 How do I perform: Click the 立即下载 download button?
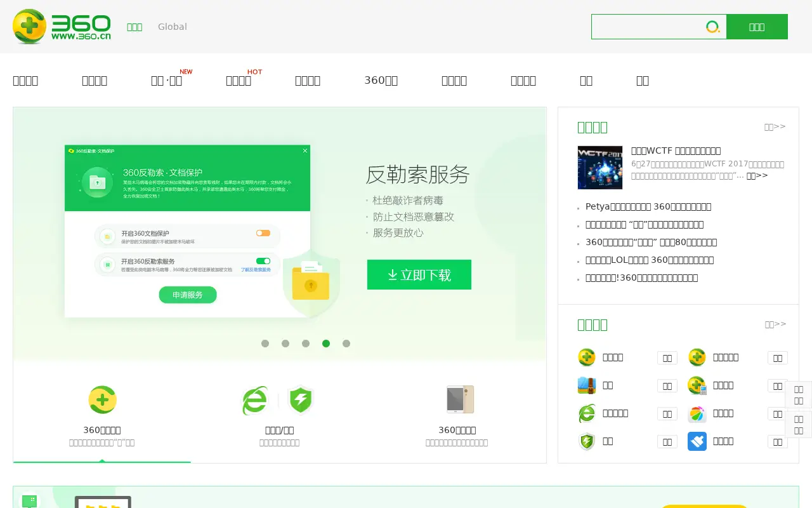[x=419, y=274]
